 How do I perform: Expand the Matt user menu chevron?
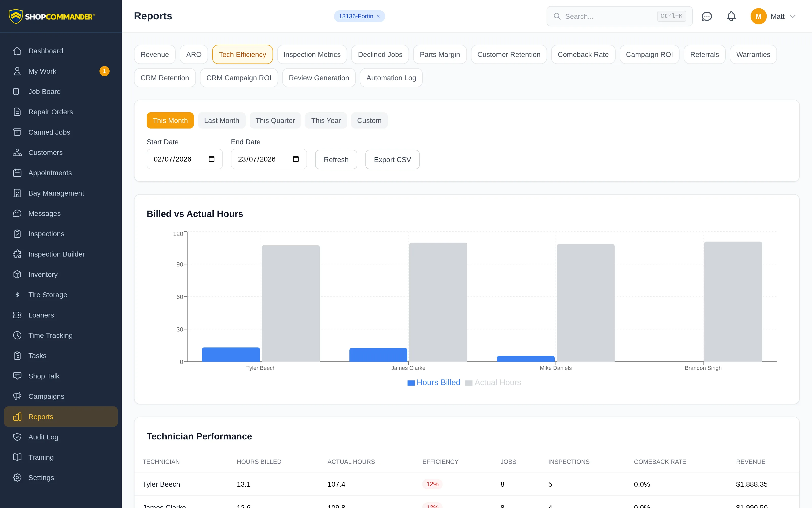[x=792, y=17]
